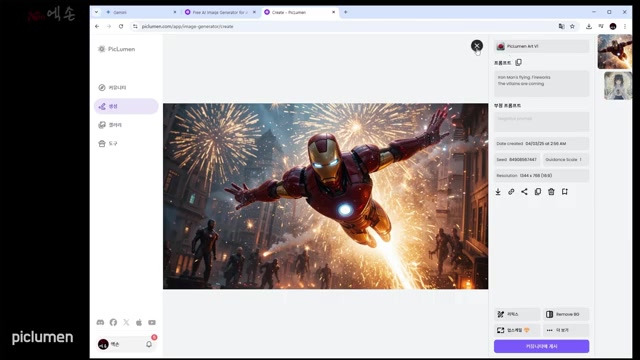The image size is (640, 360).
Task: Open the Discord icon in the sidebar footer
Action: 100,322
